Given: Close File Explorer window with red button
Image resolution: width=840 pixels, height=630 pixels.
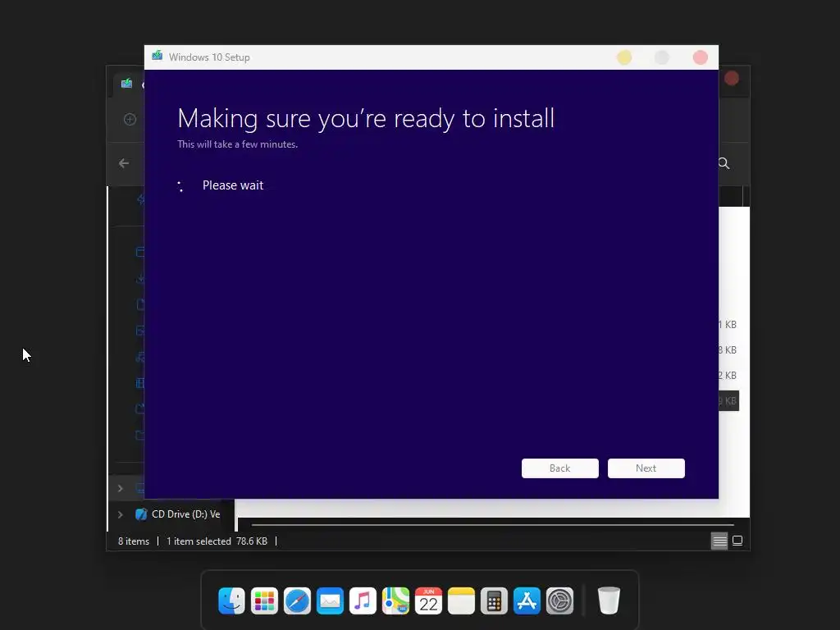Looking at the screenshot, I should point(731,79).
